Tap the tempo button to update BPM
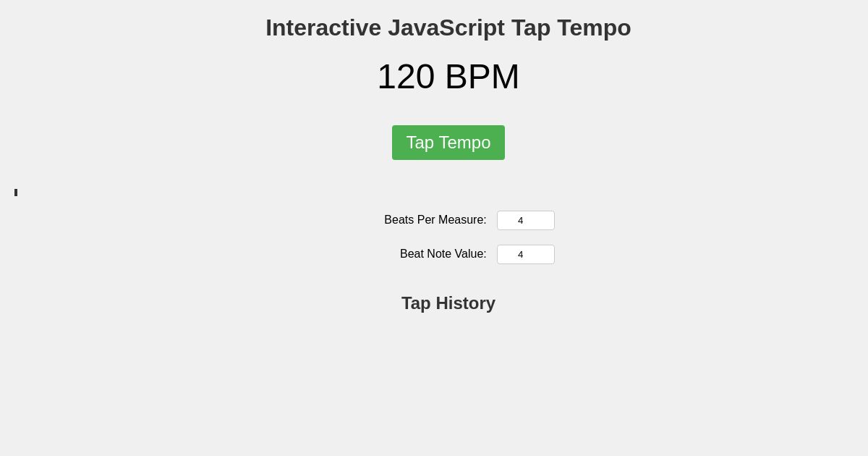The image size is (868, 456). tap(448, 143)
